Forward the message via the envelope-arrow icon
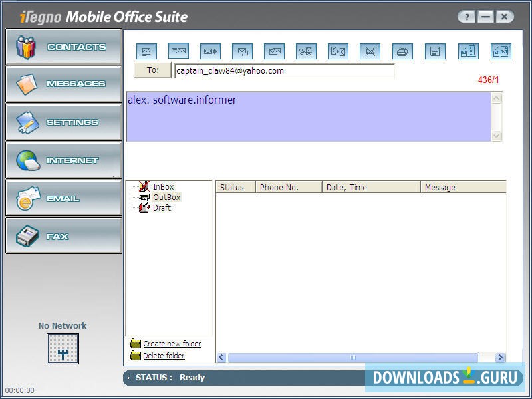Viewport: 532px width, 399px height. pos(209,51)
